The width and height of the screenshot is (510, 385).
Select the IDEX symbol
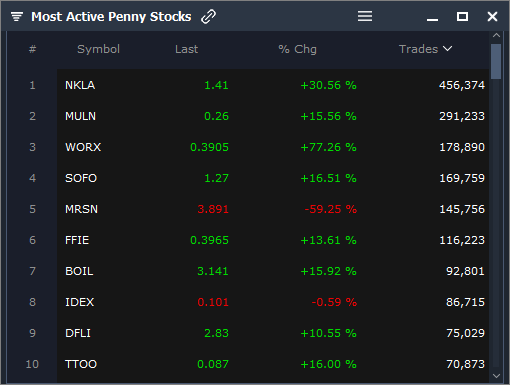pos(80,302)
